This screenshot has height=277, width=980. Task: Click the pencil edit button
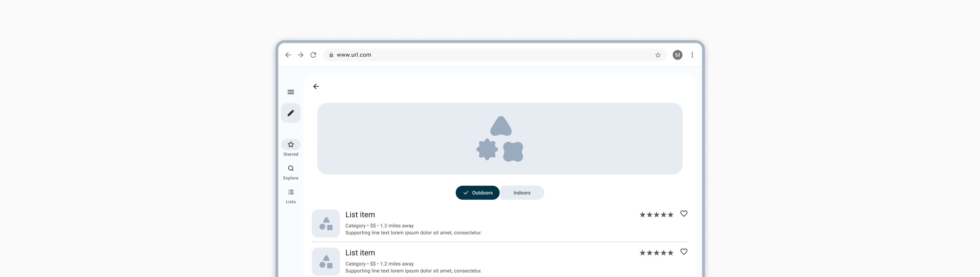291,113
